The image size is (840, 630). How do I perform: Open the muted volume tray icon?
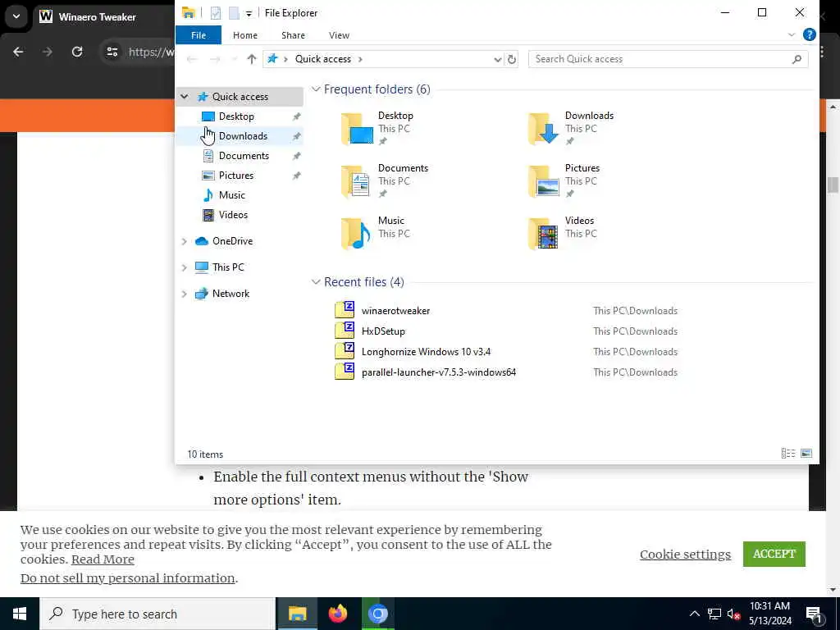point(733,614)
